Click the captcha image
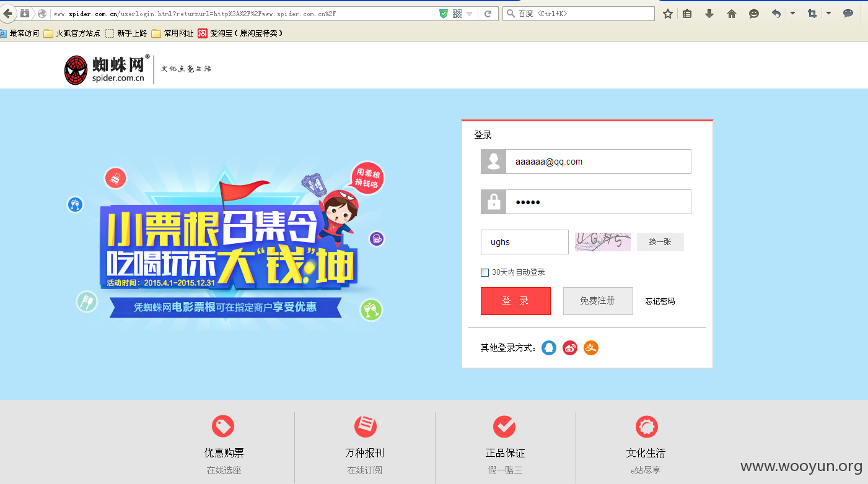The image size is (868, 484). pyautogui.click(x=602, y=242)
